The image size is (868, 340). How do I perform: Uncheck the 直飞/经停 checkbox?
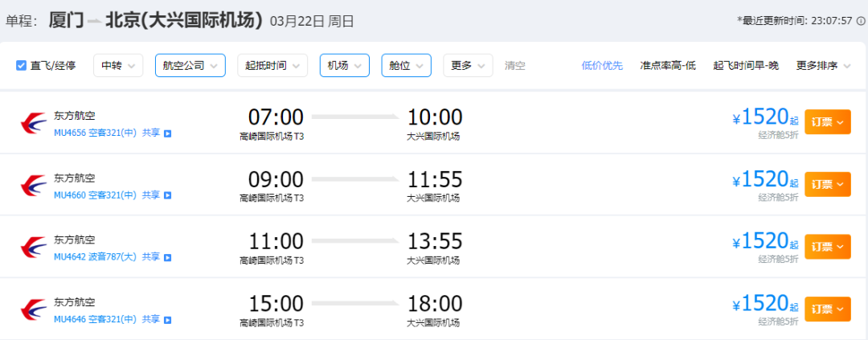point(22,66)
